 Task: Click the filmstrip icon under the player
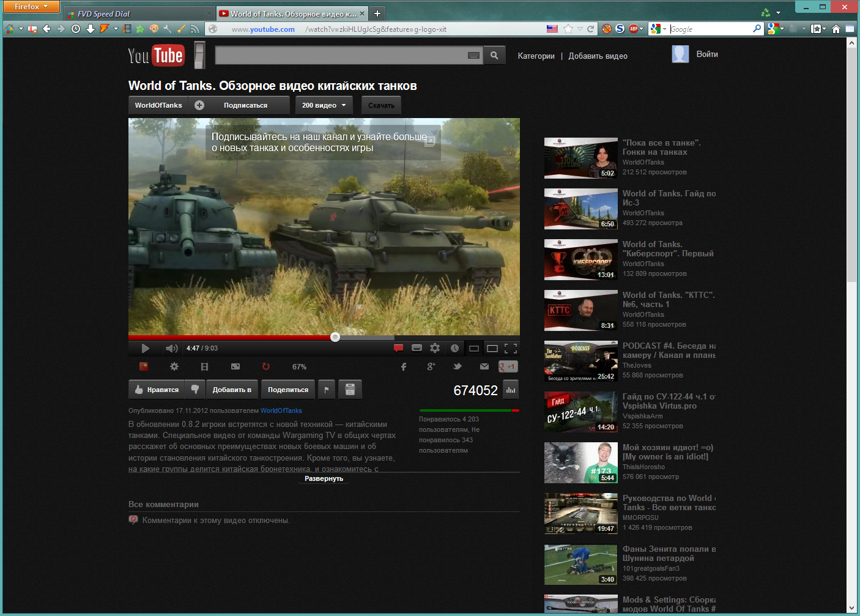coord(204,367)
